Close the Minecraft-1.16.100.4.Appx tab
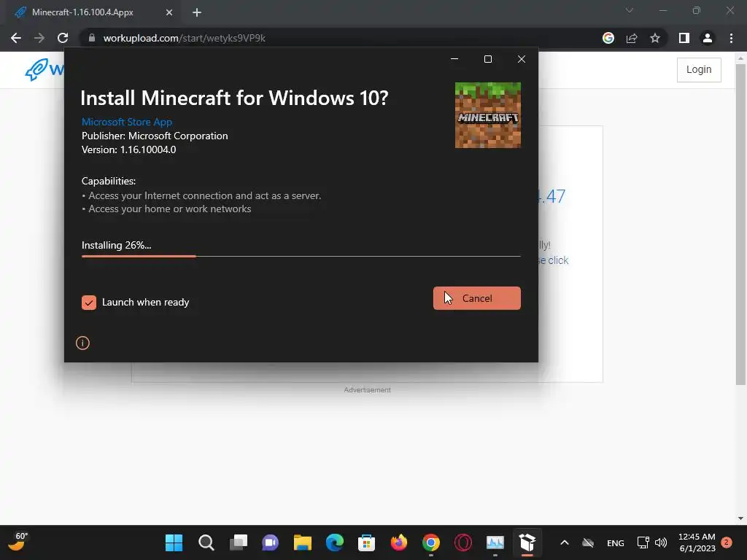 (x=169, y=12)
